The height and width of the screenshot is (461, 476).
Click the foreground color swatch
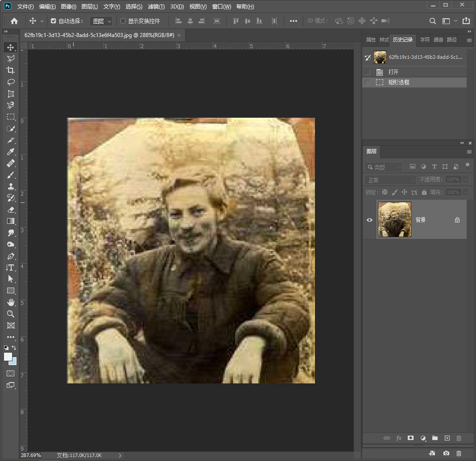click(8, 357)
